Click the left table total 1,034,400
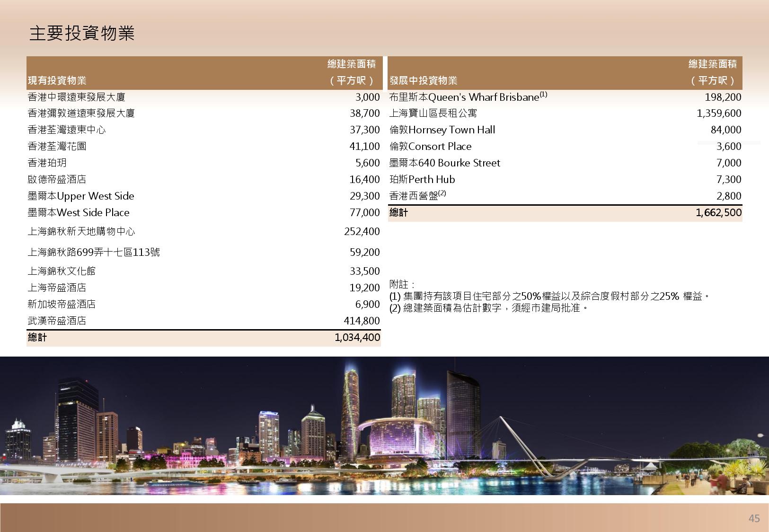This screenshot has height=532, width=769. pyautogui.click(x=357, y=338)
